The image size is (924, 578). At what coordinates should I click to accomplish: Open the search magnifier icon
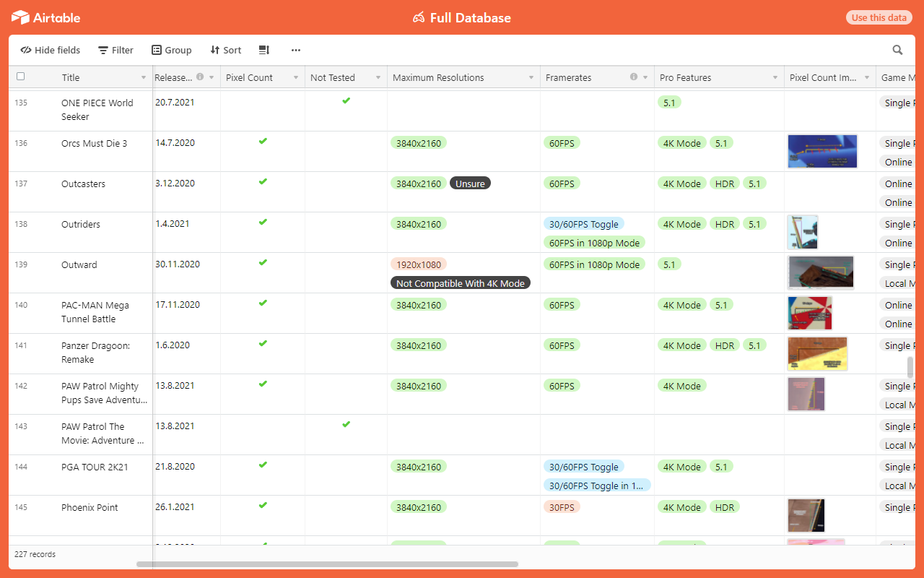click(897, 50)
